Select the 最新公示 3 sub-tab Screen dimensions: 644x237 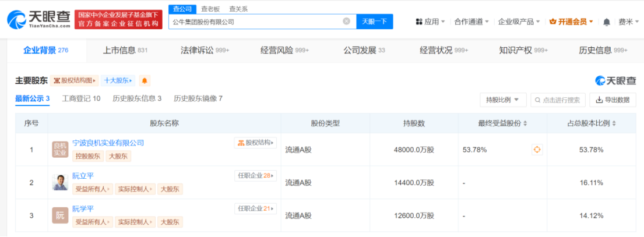[x=33, y=99]
